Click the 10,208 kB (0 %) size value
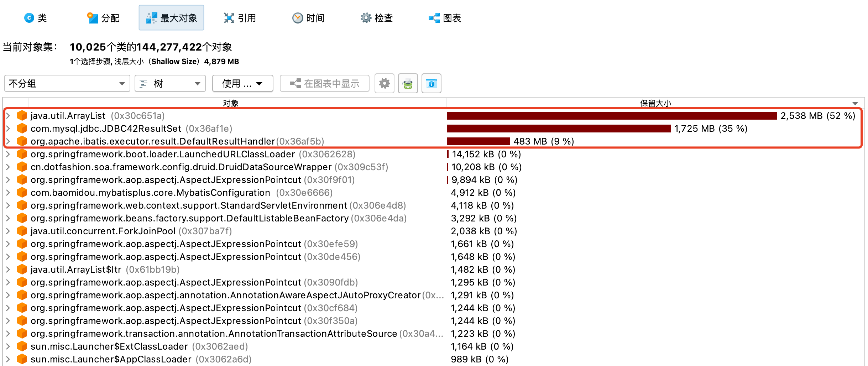This screenshot has width=868, height=366. 486,167
